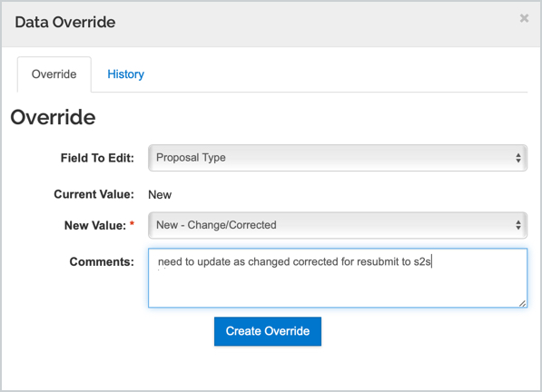Click the word need in comments
Image resolution: width=542 pixels, height=392 pixels.
[170, 262]
